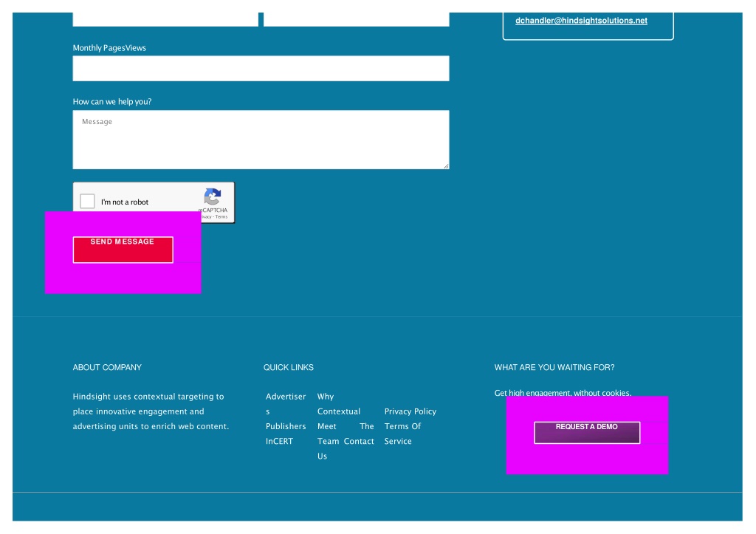The image size is (756, 534).
Task: Grab the Message box resize handle
Action: click(445, 165)
